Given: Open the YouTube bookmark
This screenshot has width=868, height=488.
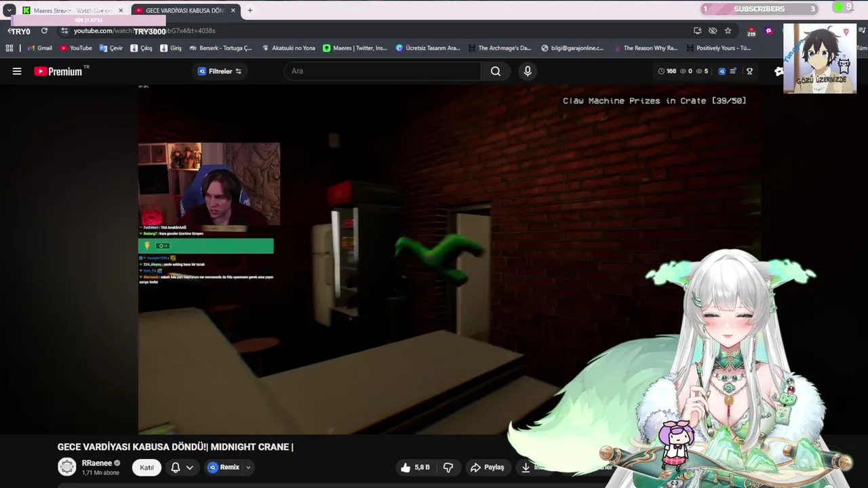Looking at the screenshot, I should (76, 48).
